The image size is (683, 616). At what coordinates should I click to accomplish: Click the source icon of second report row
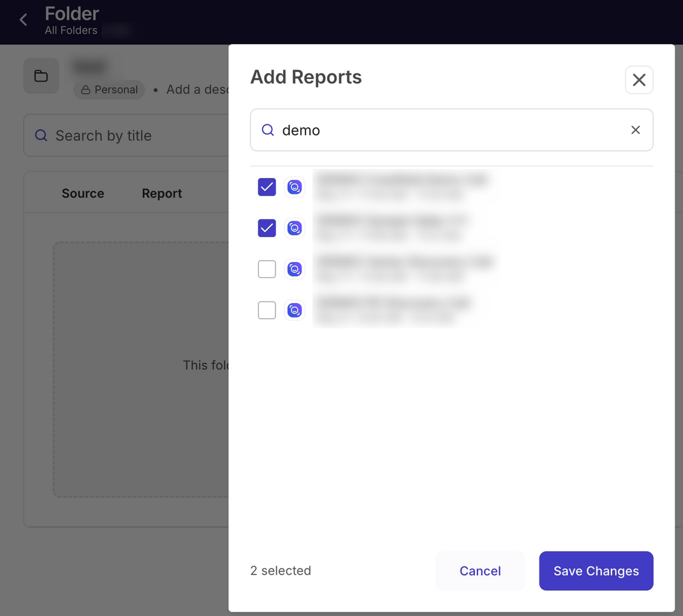(295, 228)
